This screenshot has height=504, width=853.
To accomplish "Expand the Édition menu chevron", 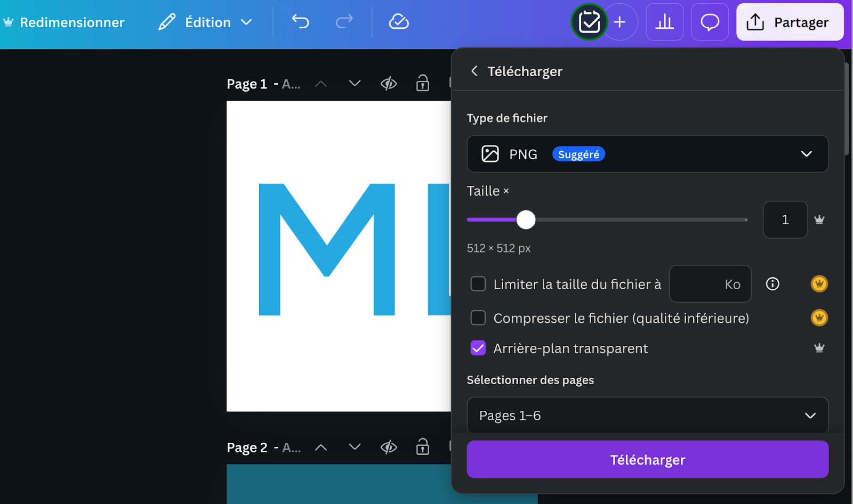I will (x=247, y=22).
